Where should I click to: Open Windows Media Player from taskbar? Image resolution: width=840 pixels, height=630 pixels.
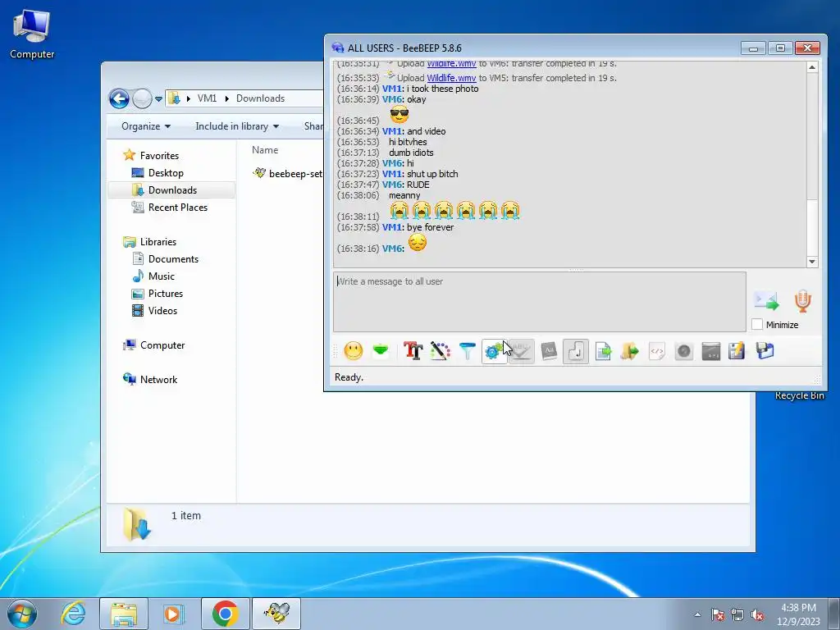pos(173,614)
